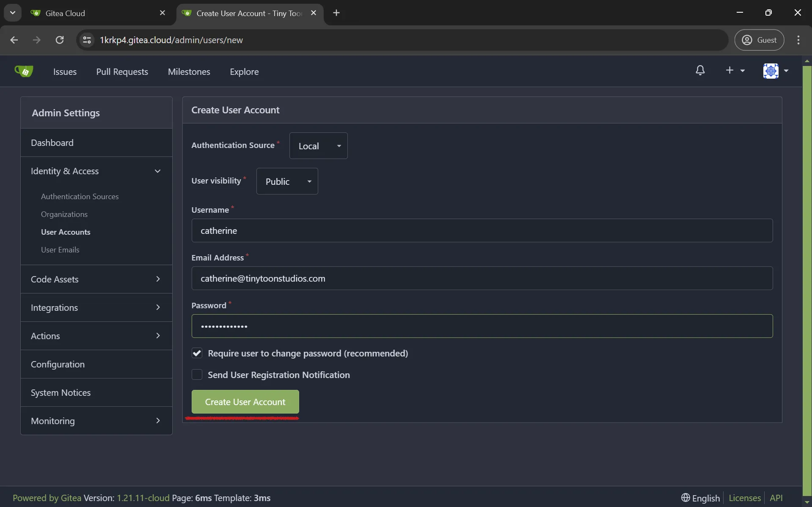Reload the page with the refresh icon

60,40
